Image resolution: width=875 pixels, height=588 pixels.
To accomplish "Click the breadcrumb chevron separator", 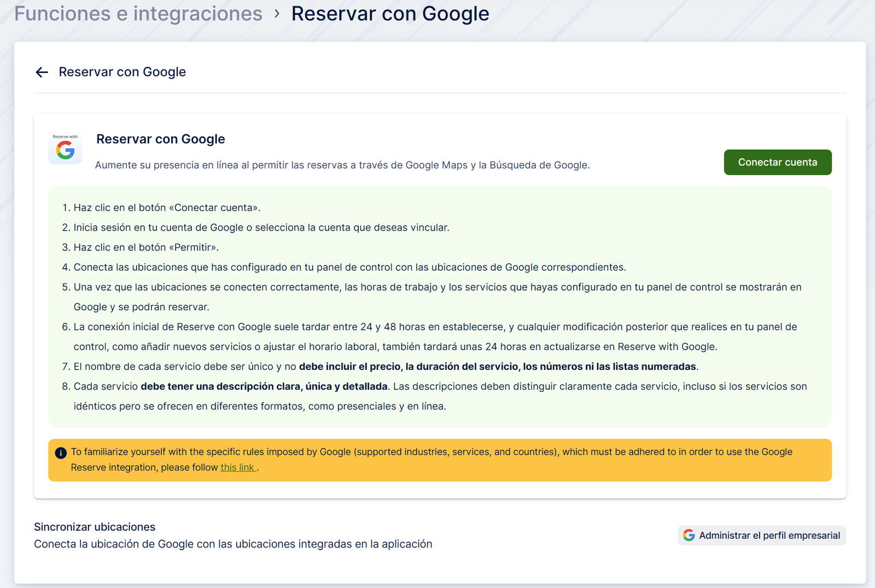I will [277, 14].
